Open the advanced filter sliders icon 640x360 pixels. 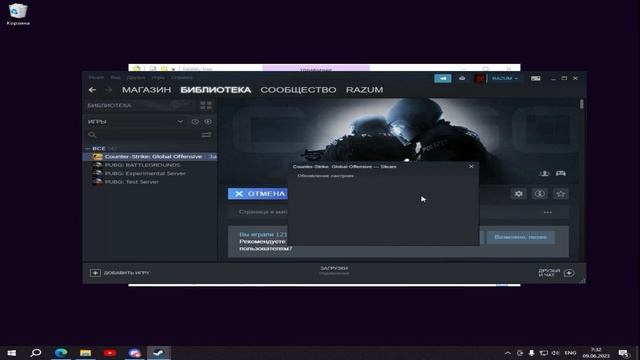[207, 135]
